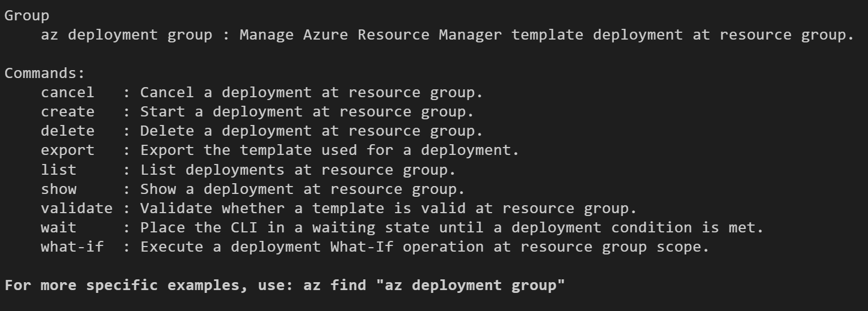Click the "Execute a deployment What-If operation" description
The width and height of the screenshot is (868, 311).
[x=312, y=247]
